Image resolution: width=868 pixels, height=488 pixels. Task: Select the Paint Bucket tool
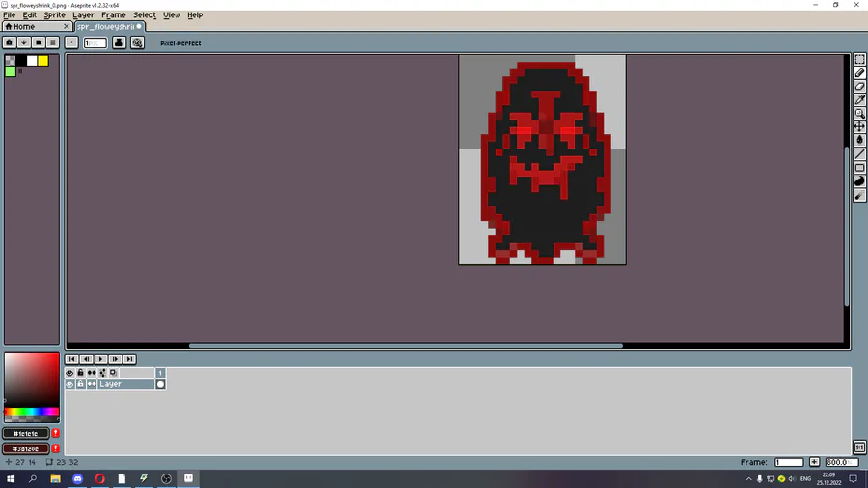click(859, 140)
